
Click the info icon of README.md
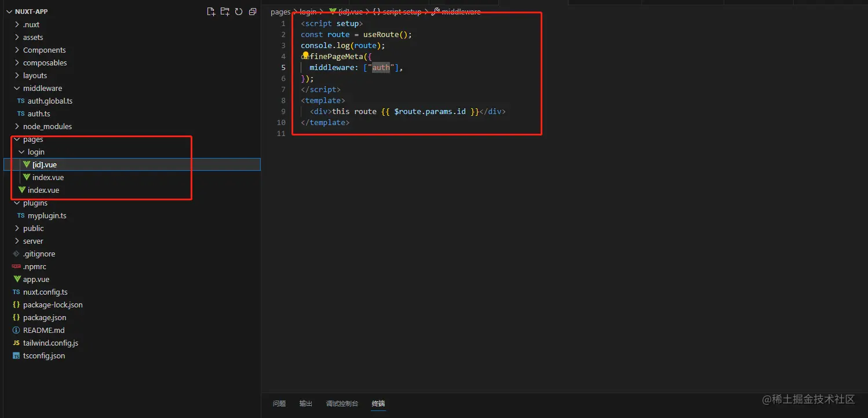pos(16,330)
